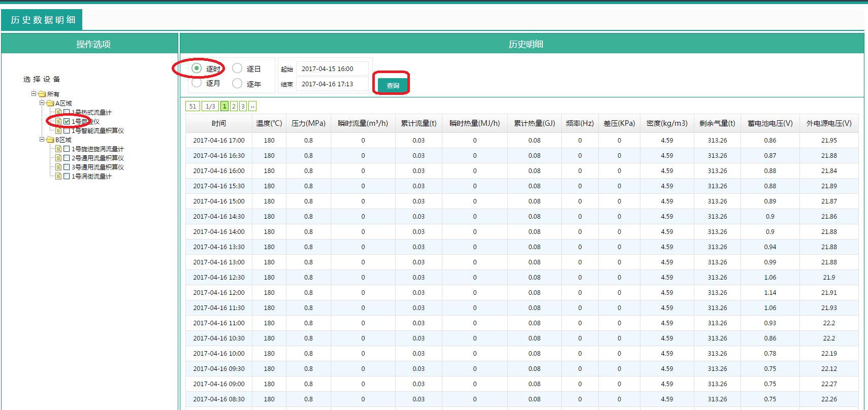Image resolution: width=868 pixels, height=410 pixels.
Task: Click document icon beside 1号热式流量计
Action: pyautogui.click(x=58, y=112)
